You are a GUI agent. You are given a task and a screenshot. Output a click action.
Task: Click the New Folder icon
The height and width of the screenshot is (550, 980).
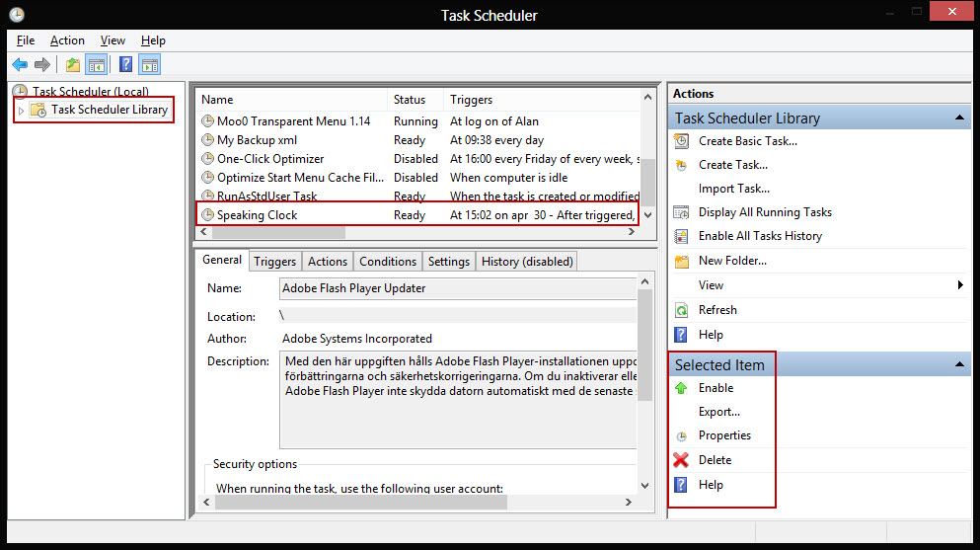681,262
